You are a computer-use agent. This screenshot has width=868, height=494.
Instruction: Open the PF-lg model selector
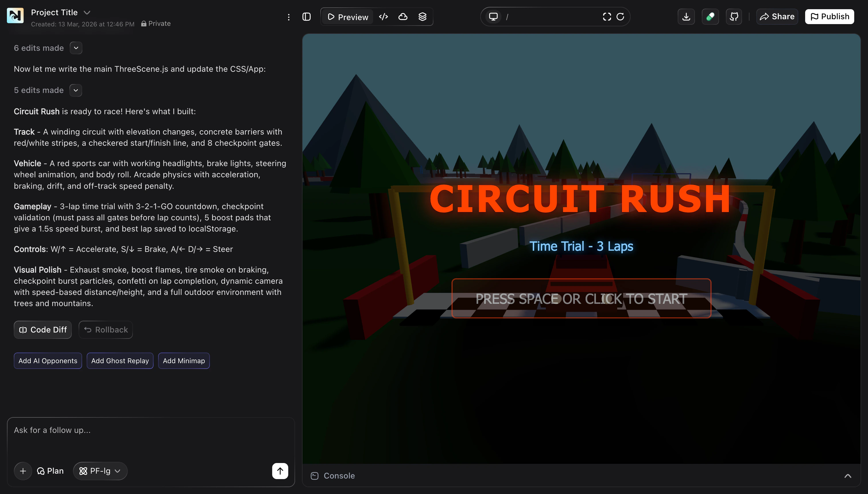pyautogui.click(x=100, y=470)
